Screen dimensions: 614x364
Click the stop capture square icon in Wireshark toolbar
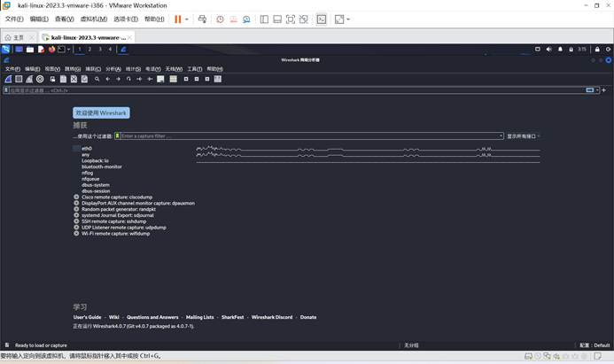[19, 79]
